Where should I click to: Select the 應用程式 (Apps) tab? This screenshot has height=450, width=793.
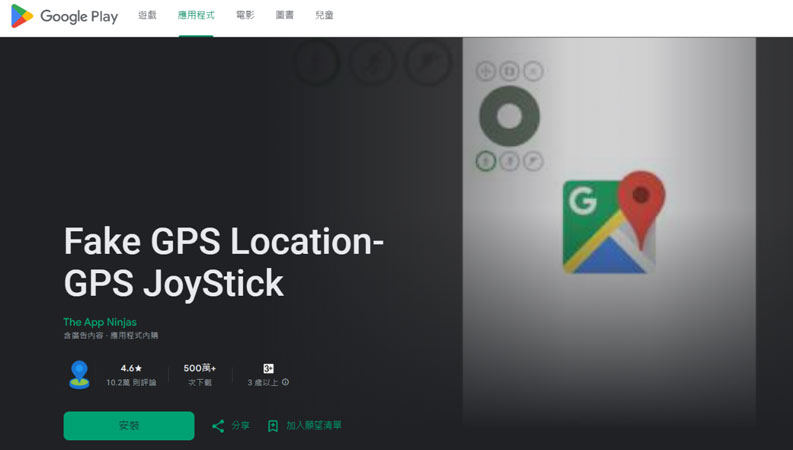[x=196, y=15]
